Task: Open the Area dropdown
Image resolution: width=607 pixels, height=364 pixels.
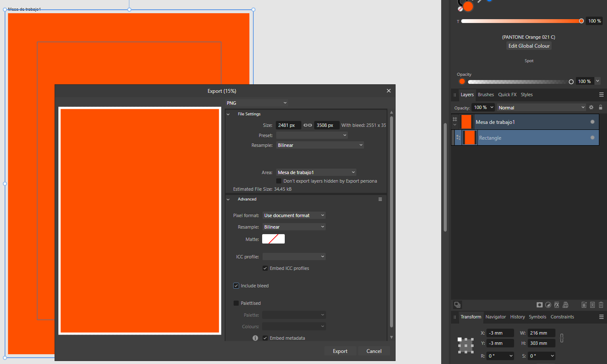Action: tap(316, 172)
